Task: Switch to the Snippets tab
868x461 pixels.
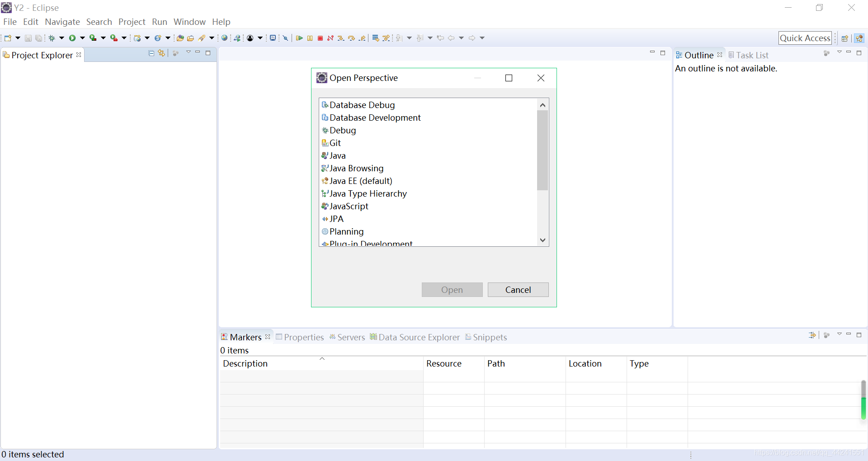Action: tap(486, 337)
